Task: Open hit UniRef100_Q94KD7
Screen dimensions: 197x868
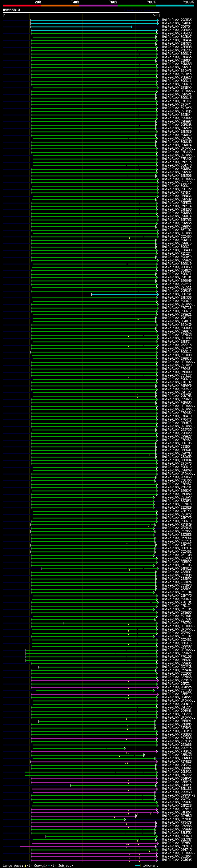Action: tap(176, 23)
